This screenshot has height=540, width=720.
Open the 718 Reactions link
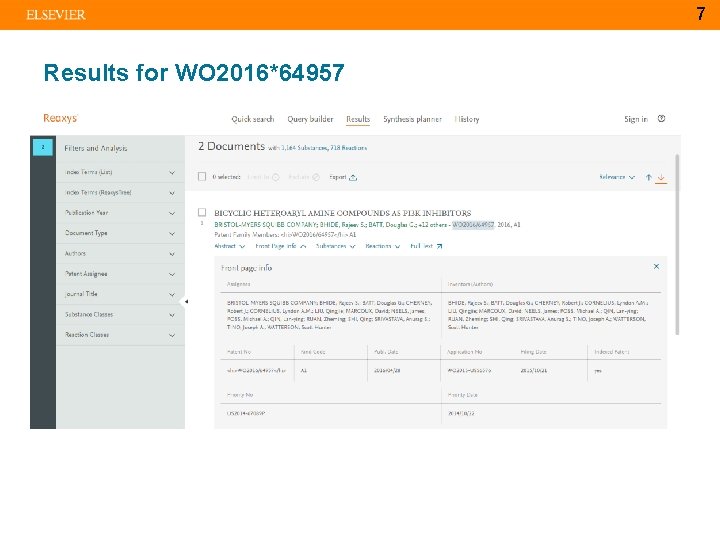point(349,148)
